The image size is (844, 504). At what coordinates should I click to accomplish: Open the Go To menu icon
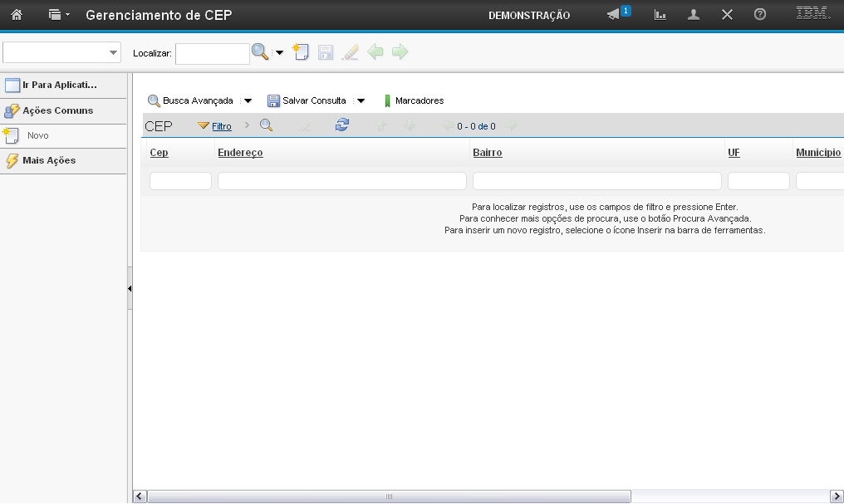point(58,15)
